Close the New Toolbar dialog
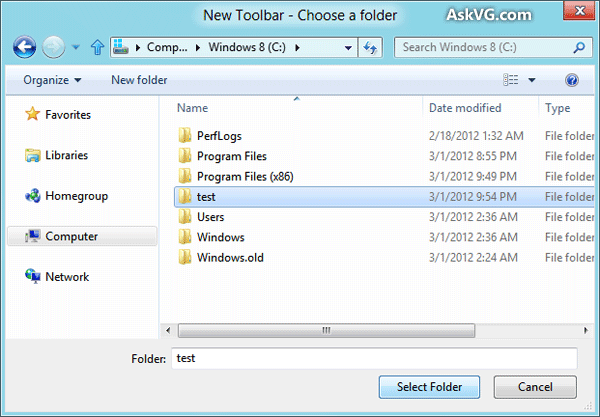 coord(580,11)
